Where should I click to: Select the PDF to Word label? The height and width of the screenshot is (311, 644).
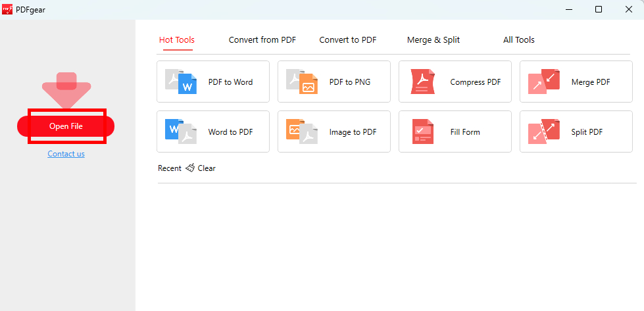[x=230, y=82]
